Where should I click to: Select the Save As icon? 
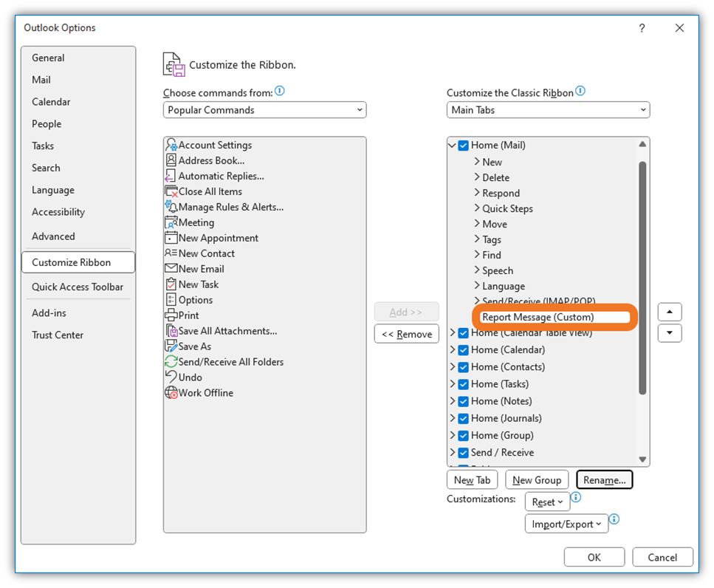click(171, 346)
